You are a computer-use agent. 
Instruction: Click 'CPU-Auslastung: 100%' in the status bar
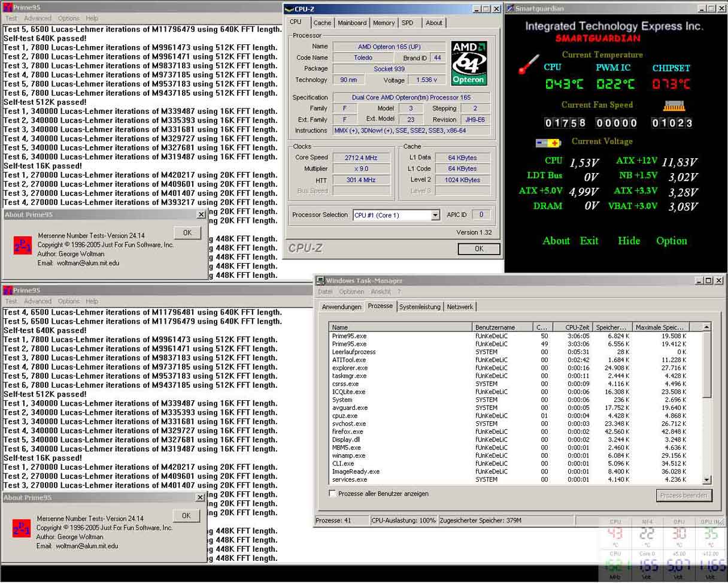click(404, 520)
